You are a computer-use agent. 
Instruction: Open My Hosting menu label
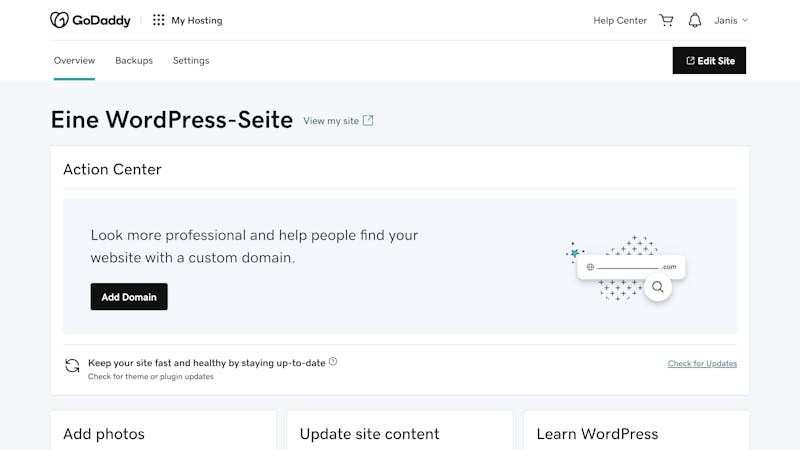(x=196, y=20)
